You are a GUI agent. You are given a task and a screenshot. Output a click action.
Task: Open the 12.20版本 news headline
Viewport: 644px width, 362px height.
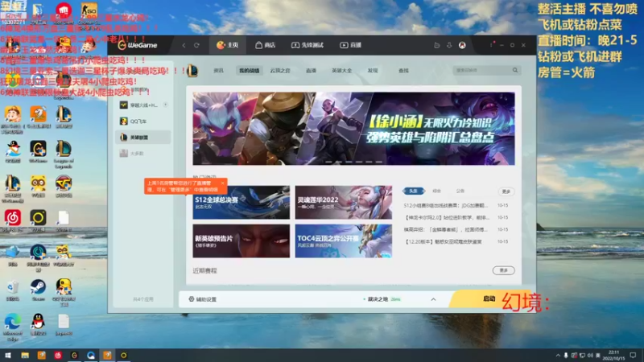pos(444,242)
